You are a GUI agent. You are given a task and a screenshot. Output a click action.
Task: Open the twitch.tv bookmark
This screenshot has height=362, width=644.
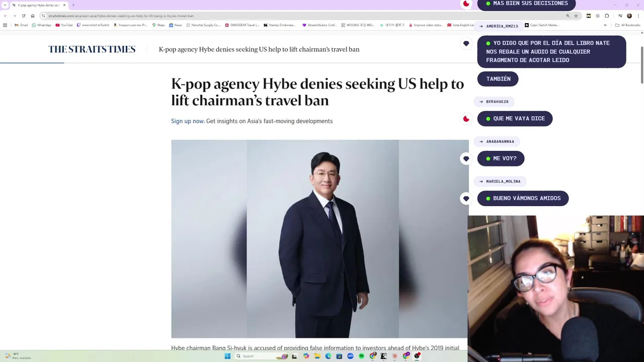(93, 25)
